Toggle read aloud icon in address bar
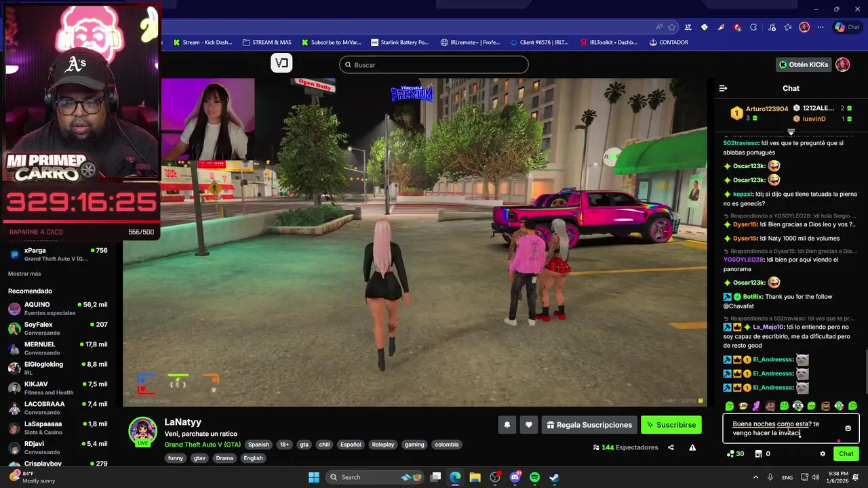This screenshot has height=488, width=868. click(x=659, y=27)
